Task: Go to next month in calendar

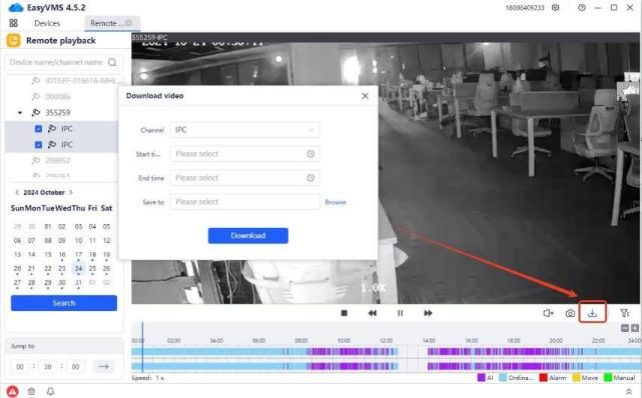Action: 71,192
